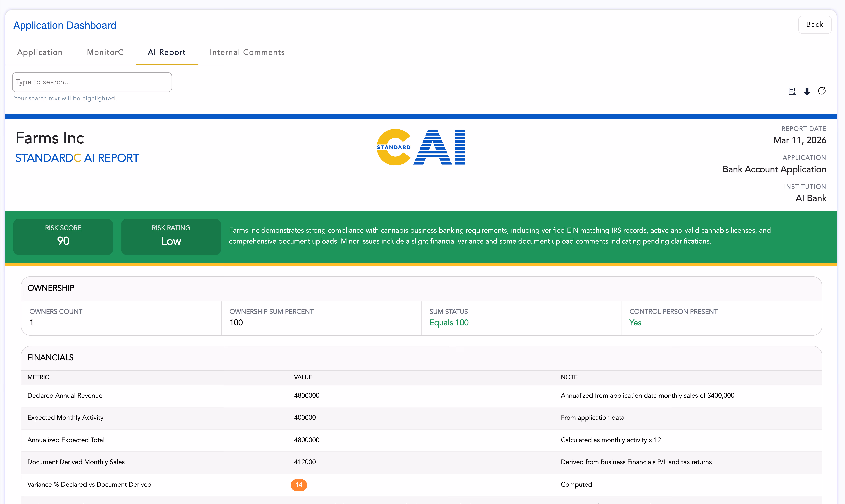Download the AI report using the download icon
This screenshot has width=845, height=504.
(807, 91)
